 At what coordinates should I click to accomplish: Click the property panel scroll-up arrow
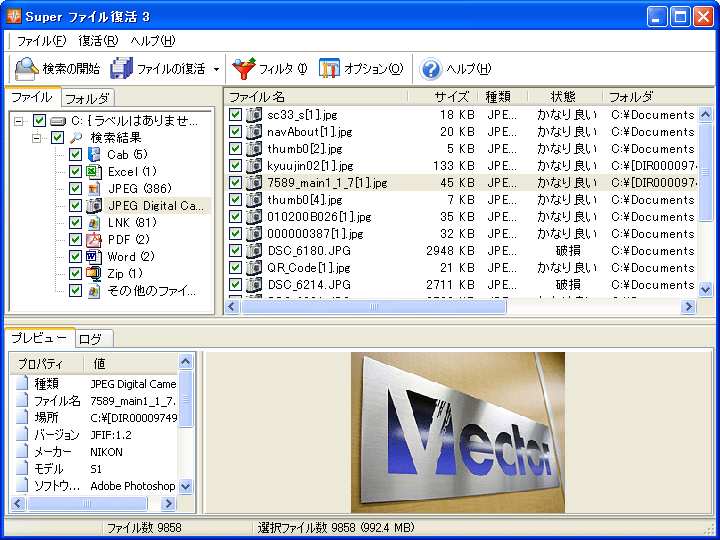[x=186, y=362]
